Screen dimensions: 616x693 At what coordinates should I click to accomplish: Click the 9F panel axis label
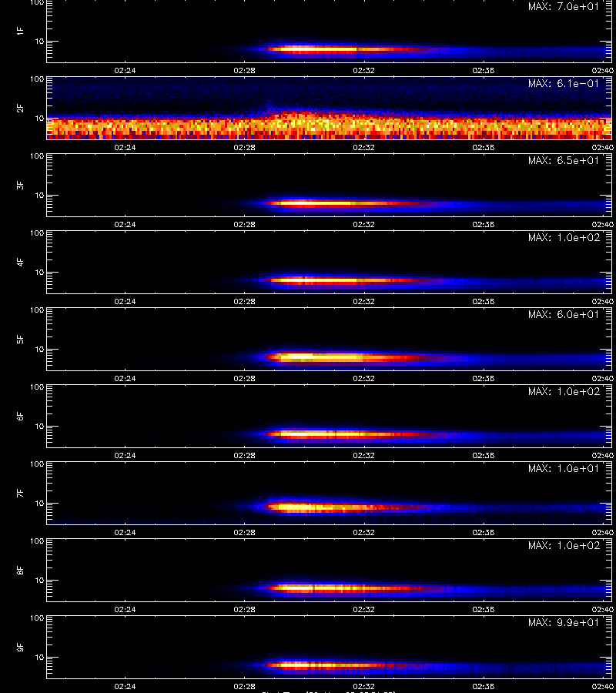click(19, 647)
